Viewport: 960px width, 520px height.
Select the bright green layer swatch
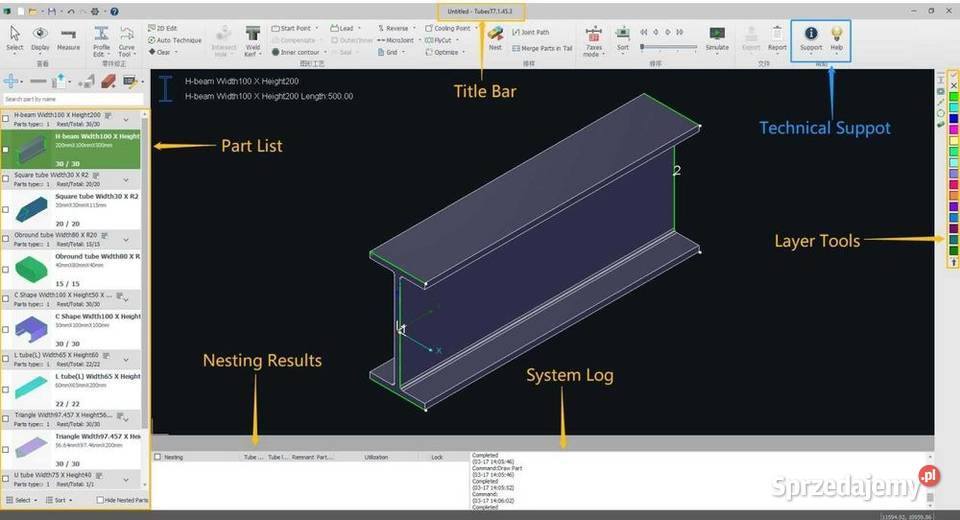pos(953,97)
